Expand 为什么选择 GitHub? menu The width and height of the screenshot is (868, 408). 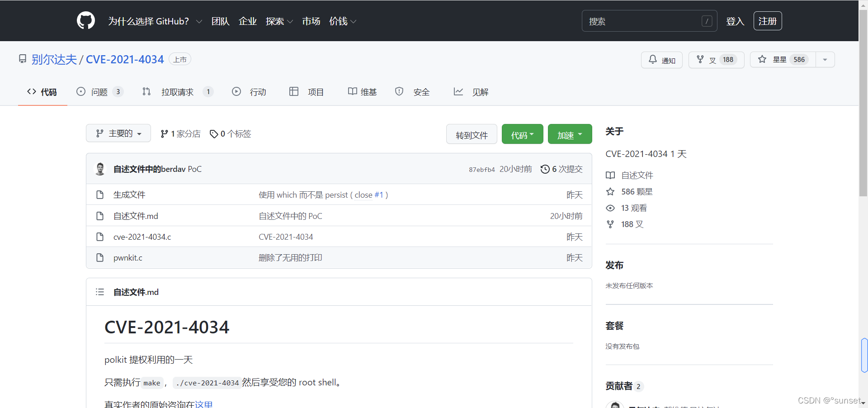click(155, 21)
